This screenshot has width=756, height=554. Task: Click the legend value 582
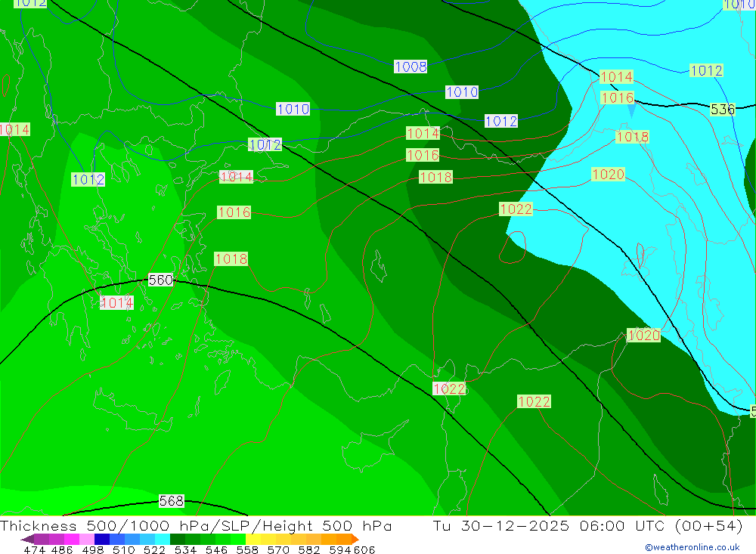(x=308, y=549)
